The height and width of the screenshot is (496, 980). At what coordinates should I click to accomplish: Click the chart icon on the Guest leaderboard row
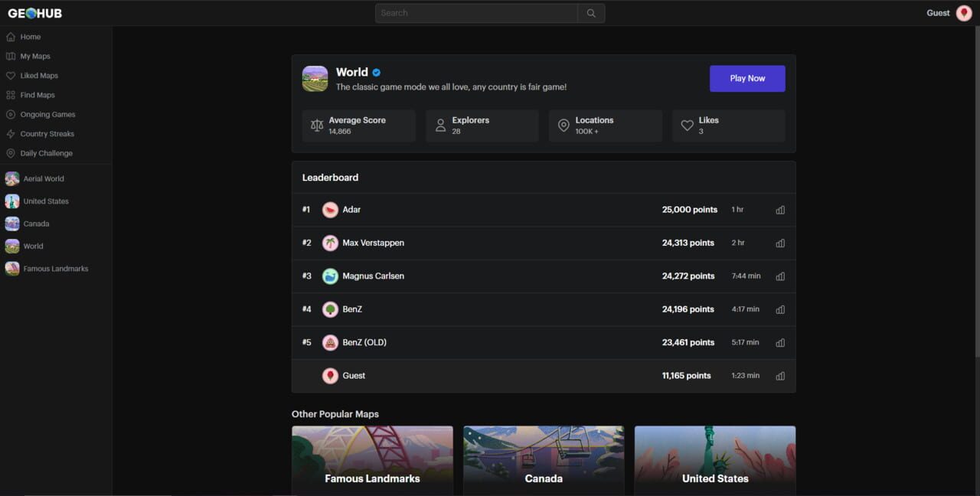tap(780, 376)
